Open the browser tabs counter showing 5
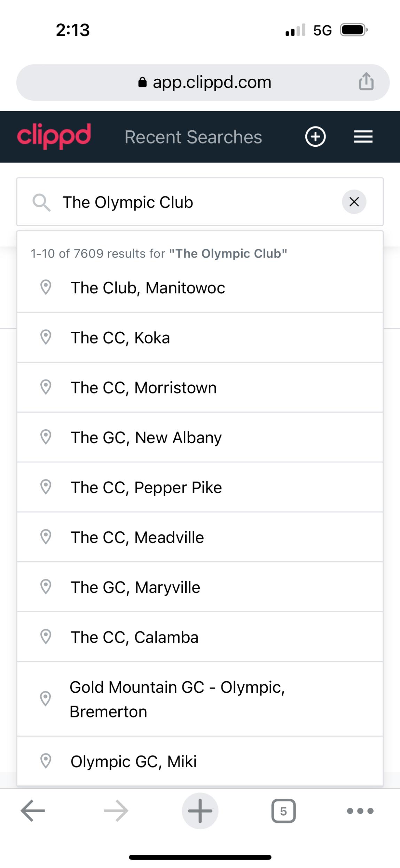 [283, 811]
